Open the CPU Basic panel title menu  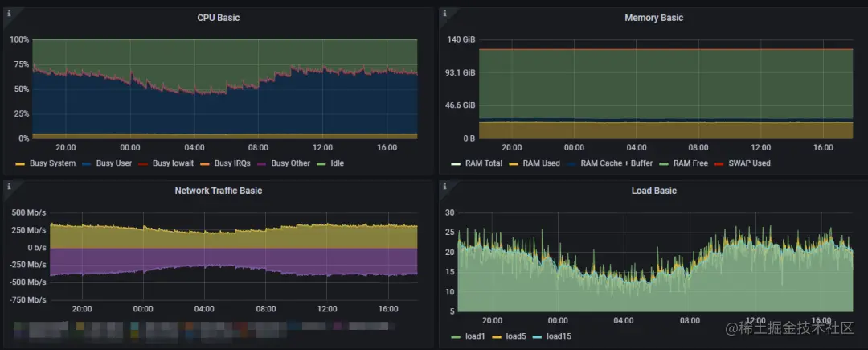point(219,18)
